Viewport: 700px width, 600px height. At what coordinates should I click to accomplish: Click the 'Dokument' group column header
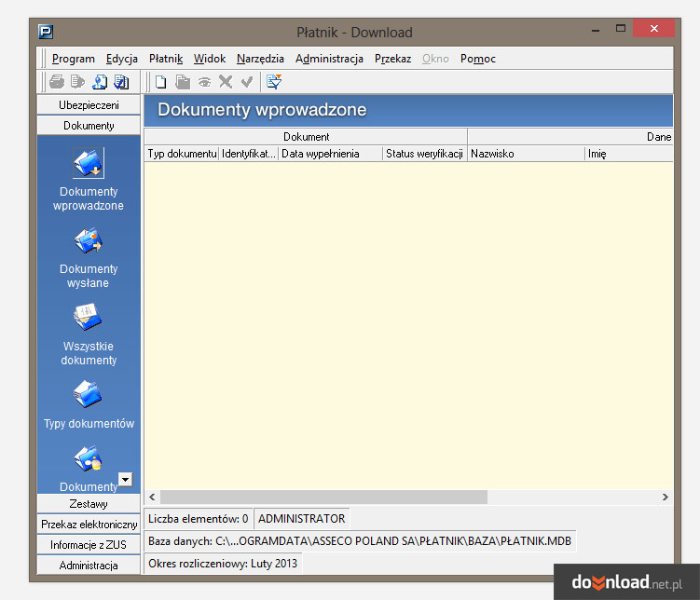tap(306, 137)
